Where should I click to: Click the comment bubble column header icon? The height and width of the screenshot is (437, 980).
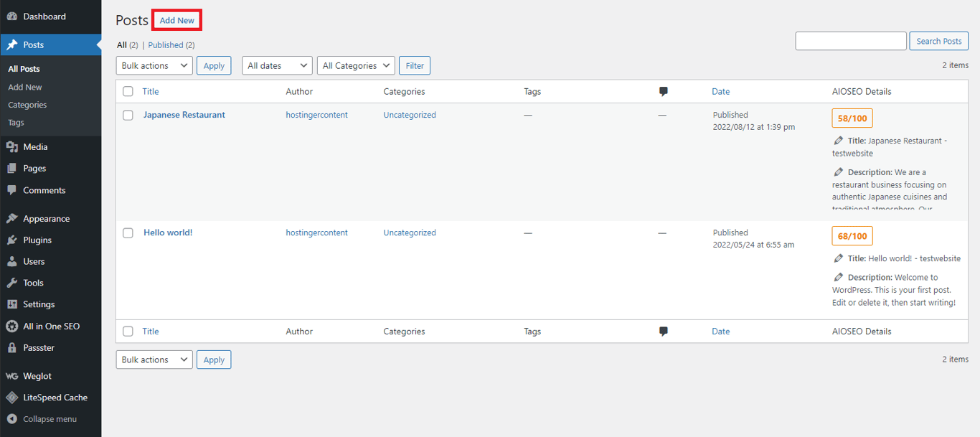click(x=663, y=91)
